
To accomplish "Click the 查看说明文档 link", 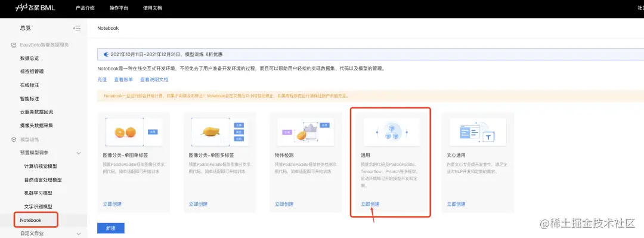I will [x=154, y=80].
